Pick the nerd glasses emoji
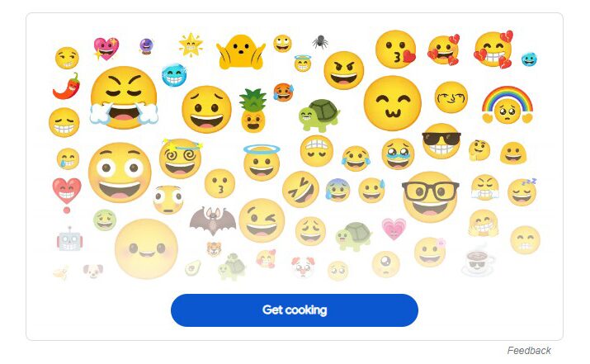Image resolution: width=590 pixels, height=364 pixels. pos(430,196)
